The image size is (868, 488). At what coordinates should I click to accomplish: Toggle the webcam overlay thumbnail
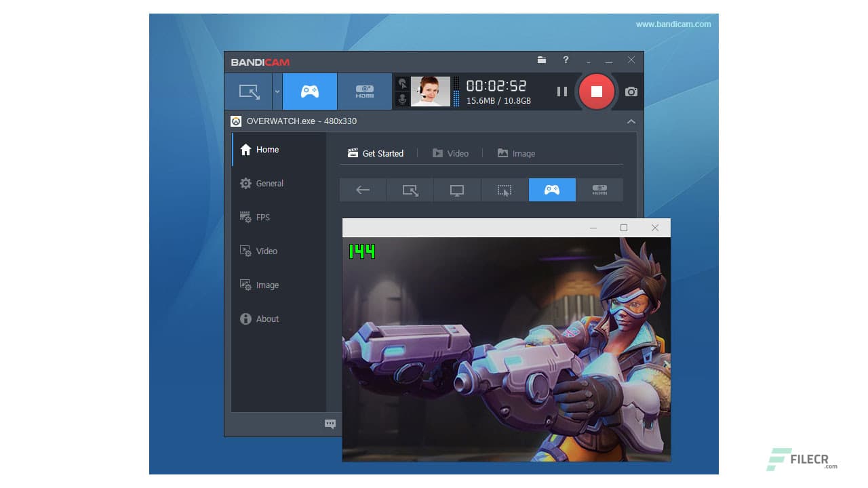pos(431,91)
